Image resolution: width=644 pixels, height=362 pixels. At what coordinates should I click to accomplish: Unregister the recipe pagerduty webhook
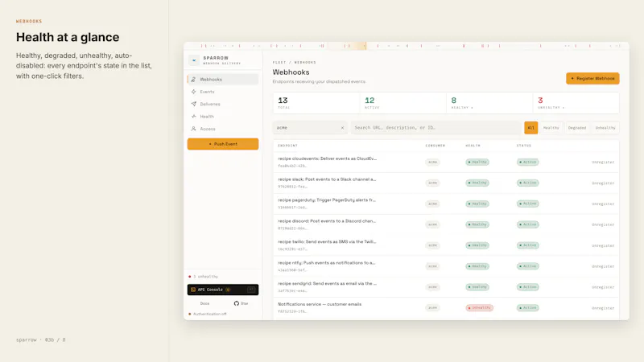point(603,204)
